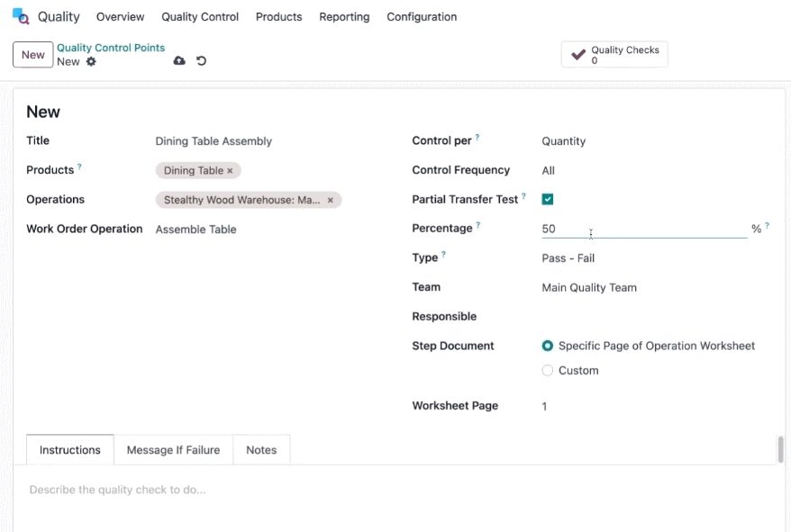Choose the Custom step document option
Screen dimensions: 791x532
click(x=548, y=371)
